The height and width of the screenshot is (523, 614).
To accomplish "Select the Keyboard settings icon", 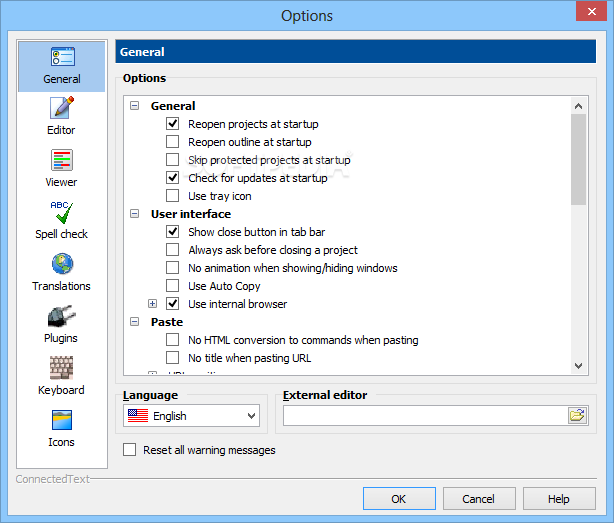I will (x=61, y=368).
